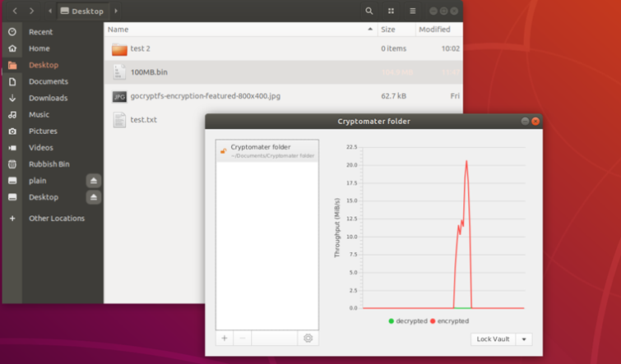Eject the plain volume
Viewport: 621px width, 364px height.
point(94,181)
